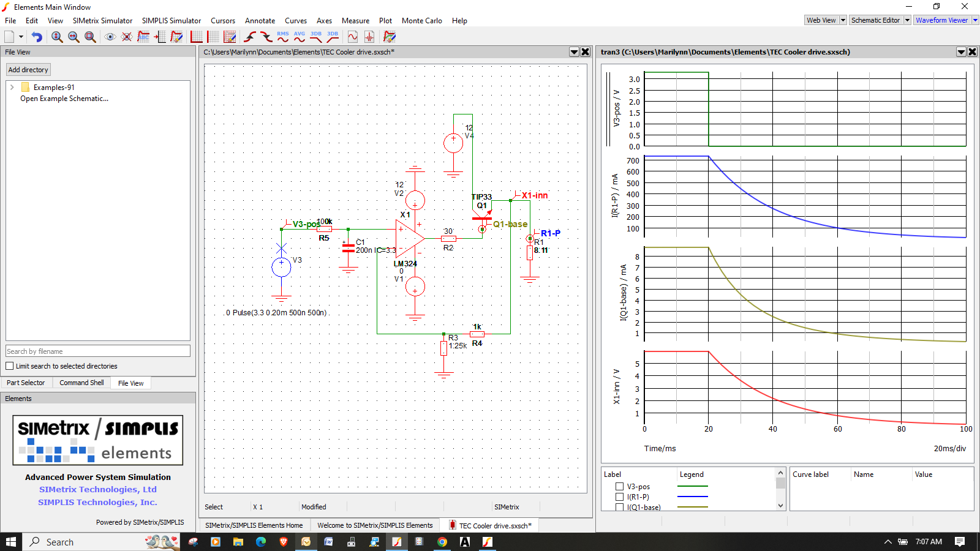Click the vertical zoom magnifier icon

(57, 37)
